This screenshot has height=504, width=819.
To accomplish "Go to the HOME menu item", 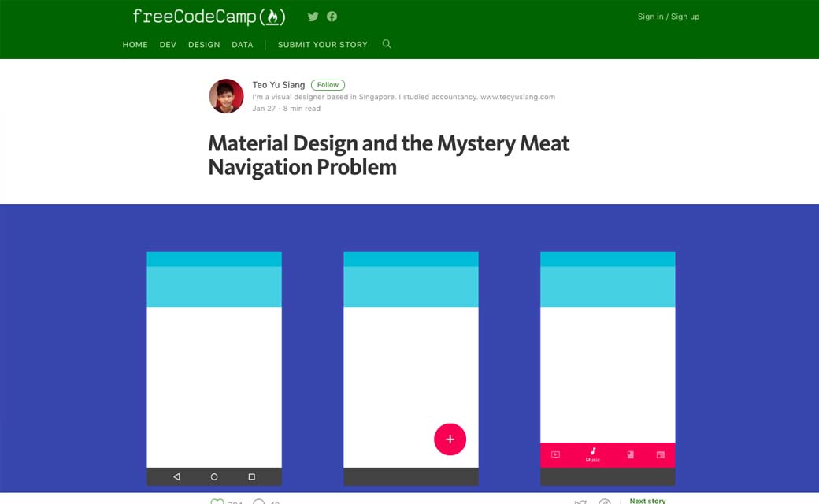I will coord(135,45).
